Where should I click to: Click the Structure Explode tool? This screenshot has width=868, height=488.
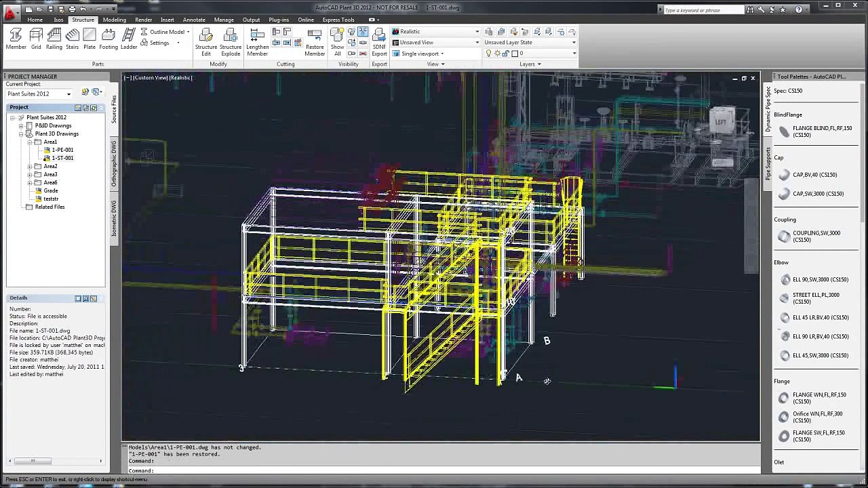(231, 42)
